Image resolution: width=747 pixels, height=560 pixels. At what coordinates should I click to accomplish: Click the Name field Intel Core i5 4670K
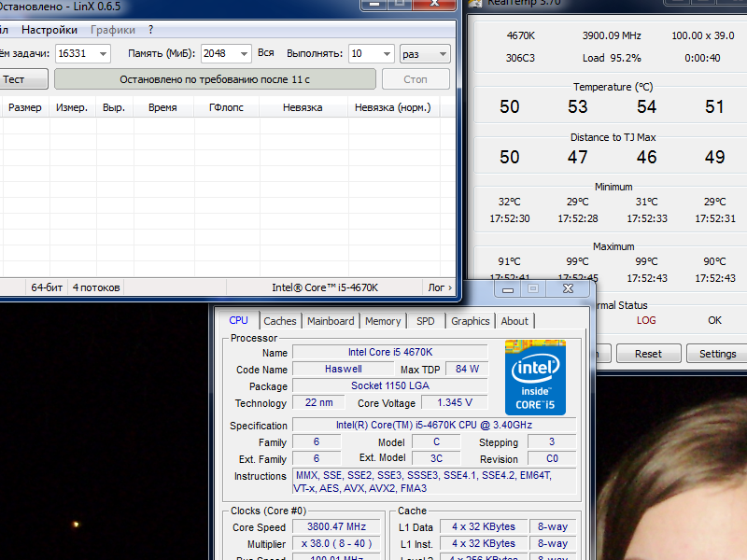pos(390,352)
